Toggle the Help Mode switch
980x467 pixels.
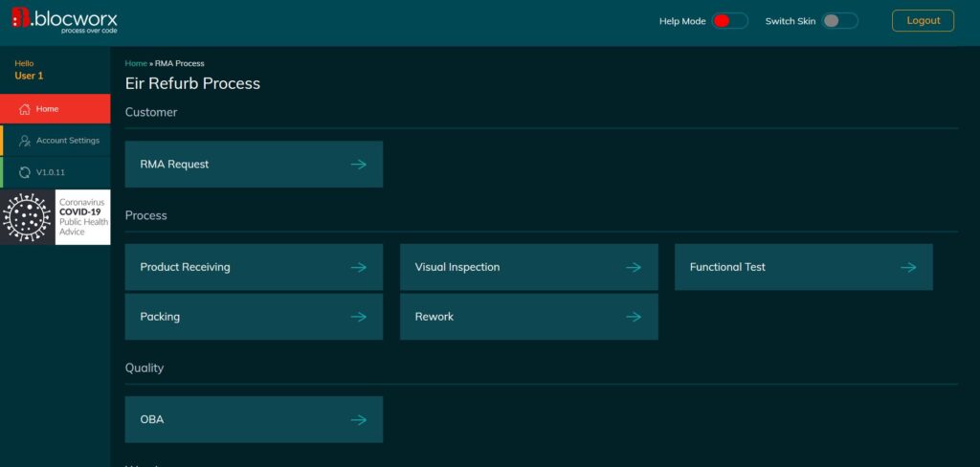[x=729, y=21]
